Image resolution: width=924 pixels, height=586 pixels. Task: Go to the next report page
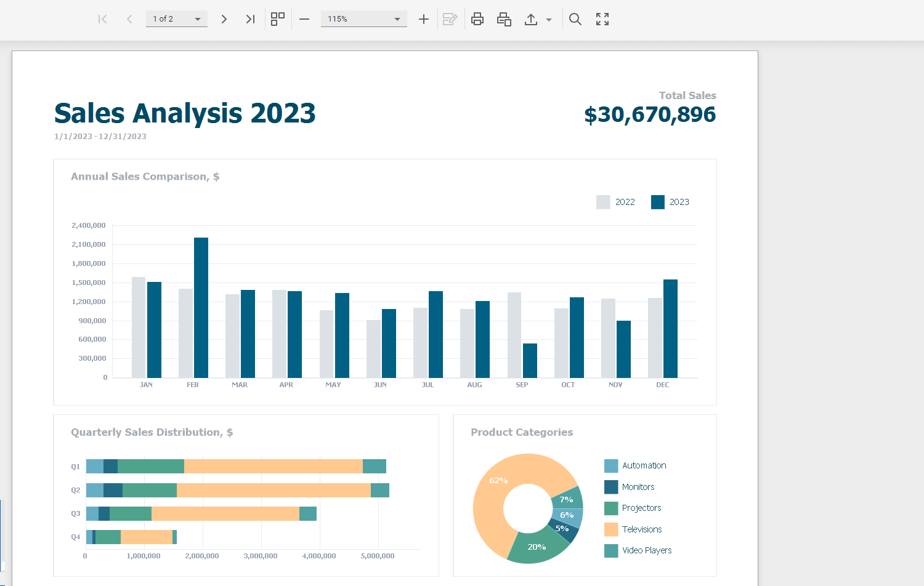224,19
